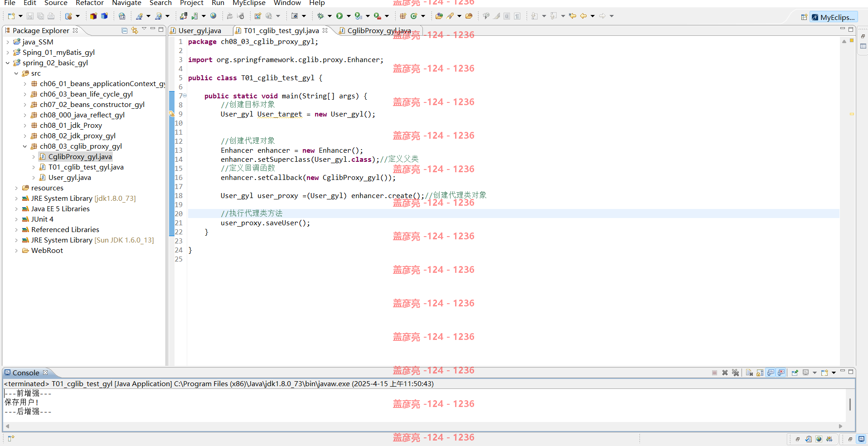This screenshot has height=446, width=868.
Task: Click Open Console icon in Console toolbar
Action: click(824, 373)
